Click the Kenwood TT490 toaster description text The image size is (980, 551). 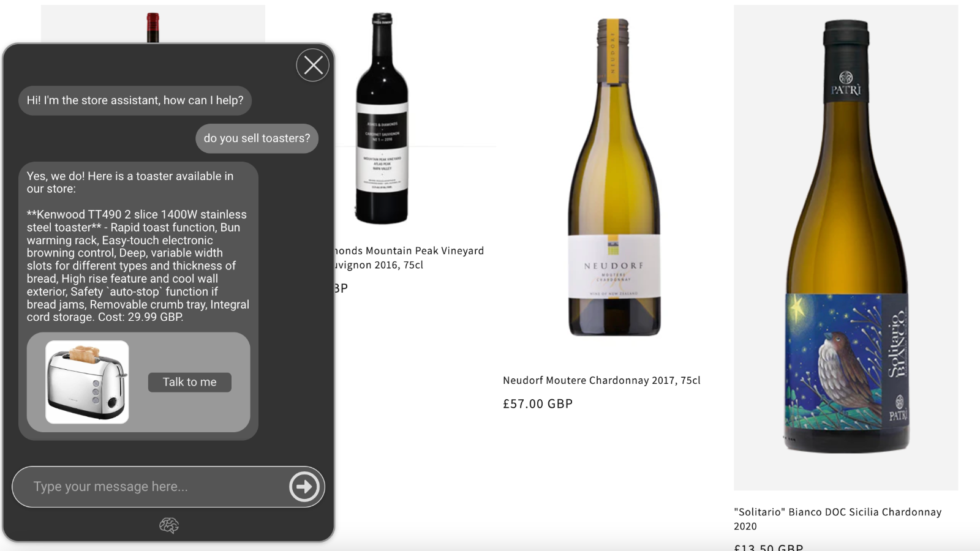click(138, 266)
